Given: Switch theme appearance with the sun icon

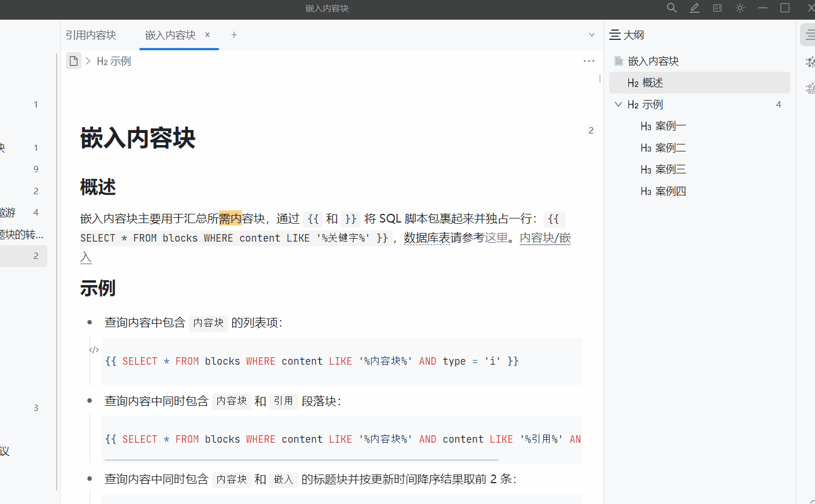Looking at the screenshot, I should coord(739,8).
